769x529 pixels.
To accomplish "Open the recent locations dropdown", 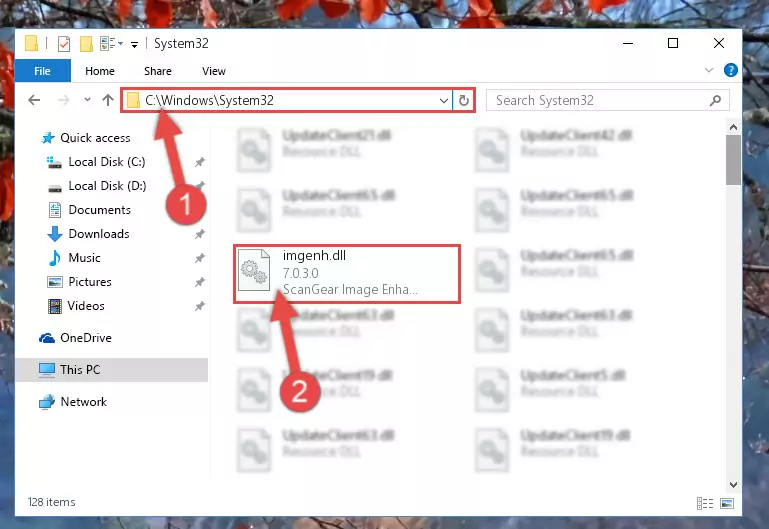I will [87, 100].
